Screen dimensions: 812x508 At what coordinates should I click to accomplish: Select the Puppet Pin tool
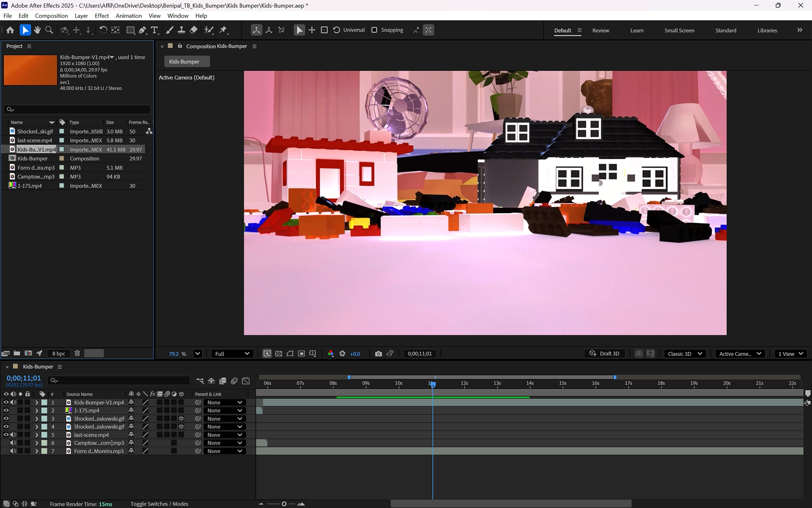[223, 30]
